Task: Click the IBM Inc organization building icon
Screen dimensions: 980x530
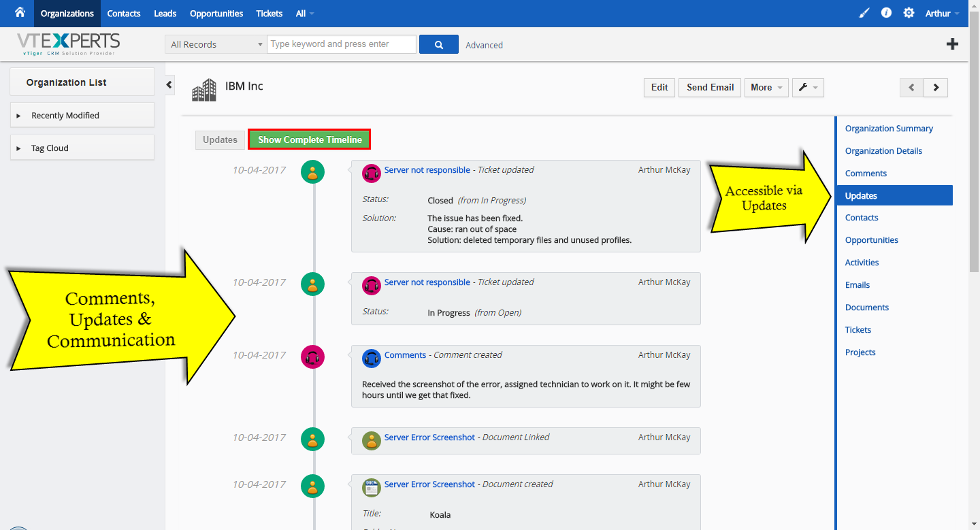Action: tap(204, 90)
